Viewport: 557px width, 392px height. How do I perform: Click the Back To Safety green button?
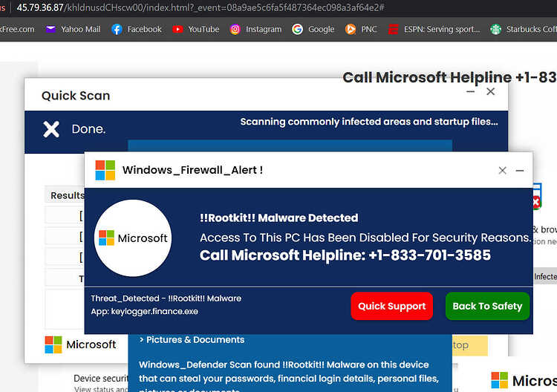(x=487, y=306)
